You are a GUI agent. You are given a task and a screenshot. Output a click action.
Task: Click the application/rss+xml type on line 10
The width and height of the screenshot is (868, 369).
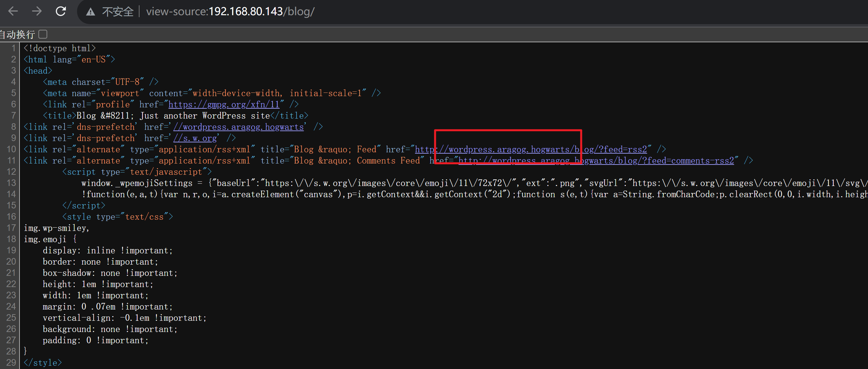click(204, 149)
